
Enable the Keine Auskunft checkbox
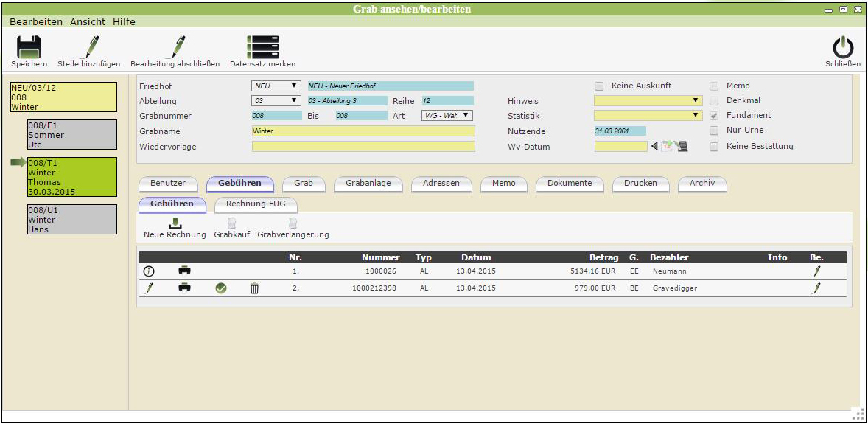[599, 86]
